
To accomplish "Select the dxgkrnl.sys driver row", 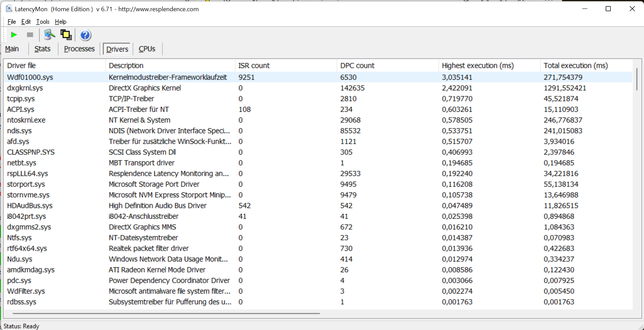I will 25,88.
